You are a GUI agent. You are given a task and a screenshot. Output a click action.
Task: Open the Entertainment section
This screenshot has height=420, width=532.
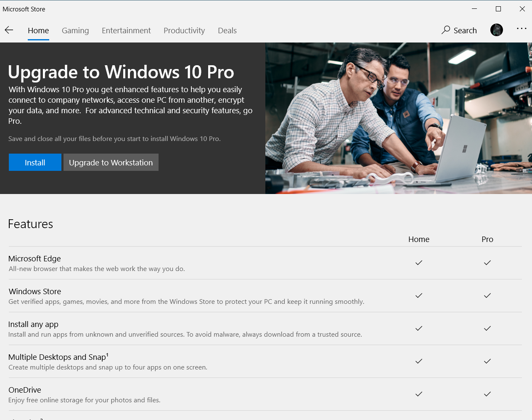point(126,30)
